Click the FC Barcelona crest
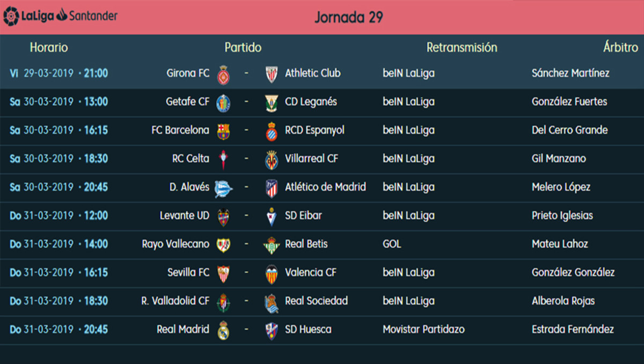 (x=223, y=131)
